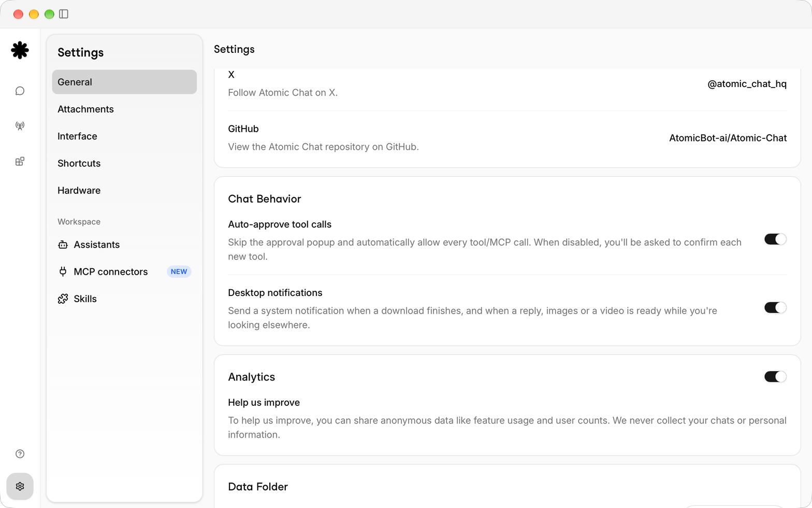Switch off the Analytics toggle
This screenshot has height=508, width=812.
click(775, 377)
